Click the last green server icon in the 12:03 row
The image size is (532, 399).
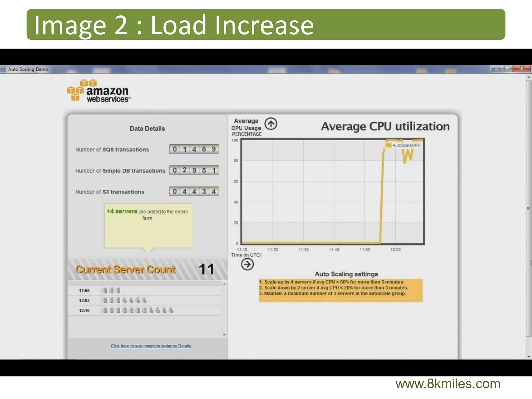pos(145,301)
